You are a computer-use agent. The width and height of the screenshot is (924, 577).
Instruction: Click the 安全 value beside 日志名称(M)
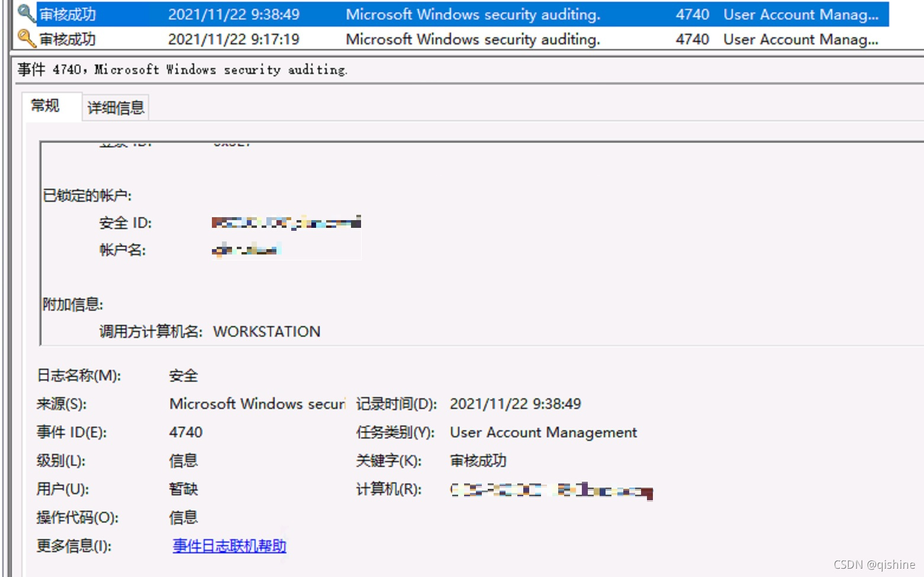(183, 375)
